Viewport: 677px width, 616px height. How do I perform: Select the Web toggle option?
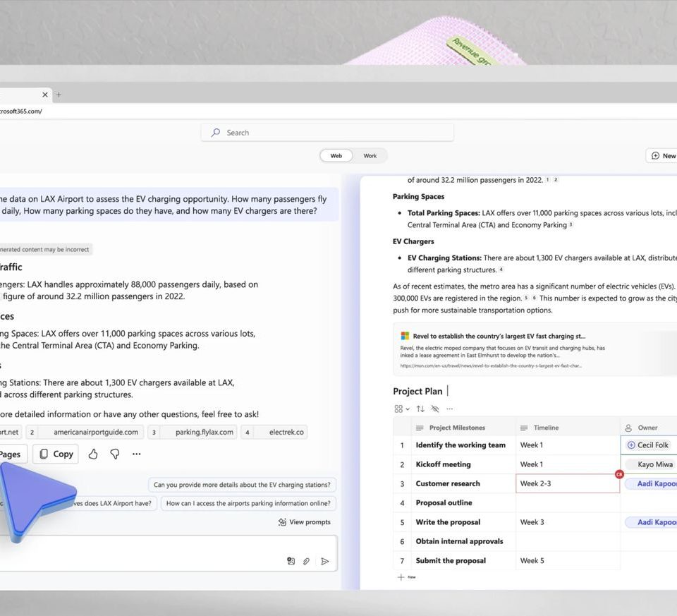pos(336,156)
